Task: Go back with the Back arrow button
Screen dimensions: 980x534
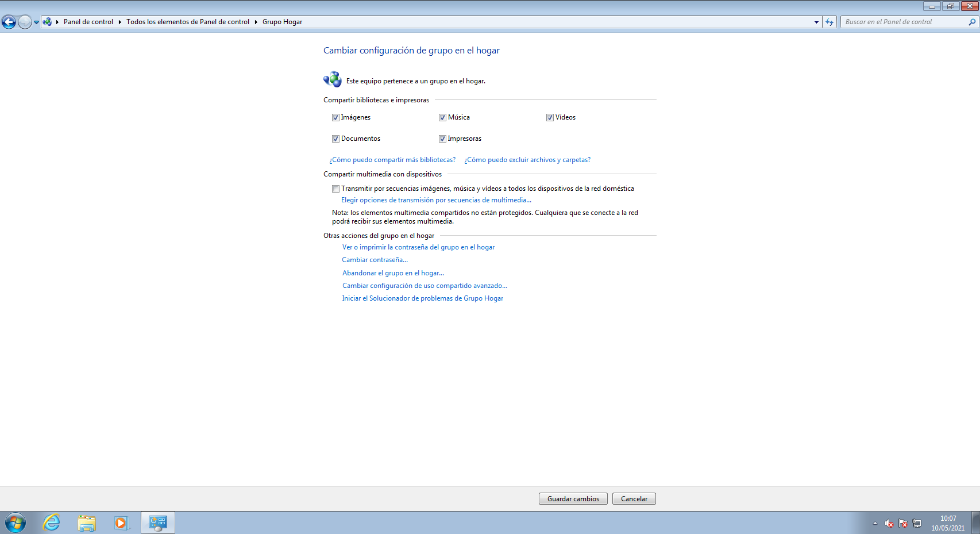Action: [x=9, y=22]
